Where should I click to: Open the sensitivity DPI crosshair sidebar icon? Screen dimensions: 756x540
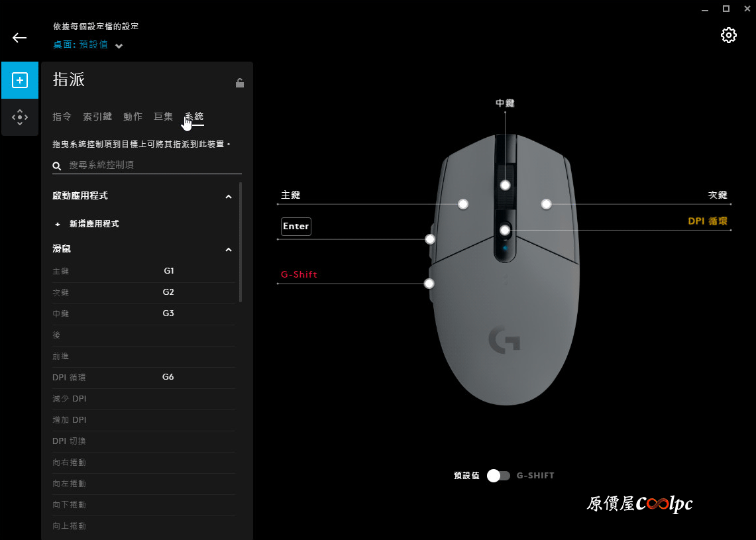[x=20, y=117]
